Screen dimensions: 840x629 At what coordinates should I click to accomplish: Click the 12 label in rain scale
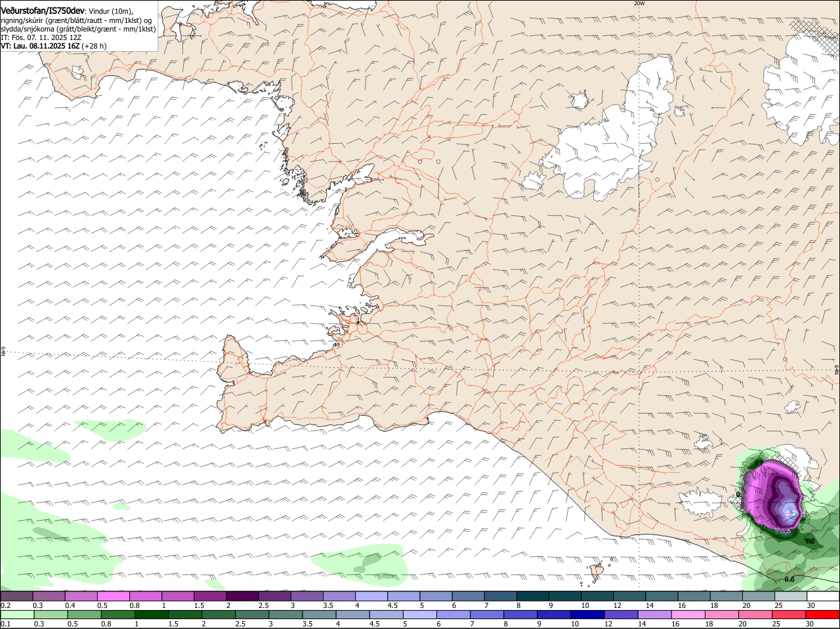click(609, 624)
